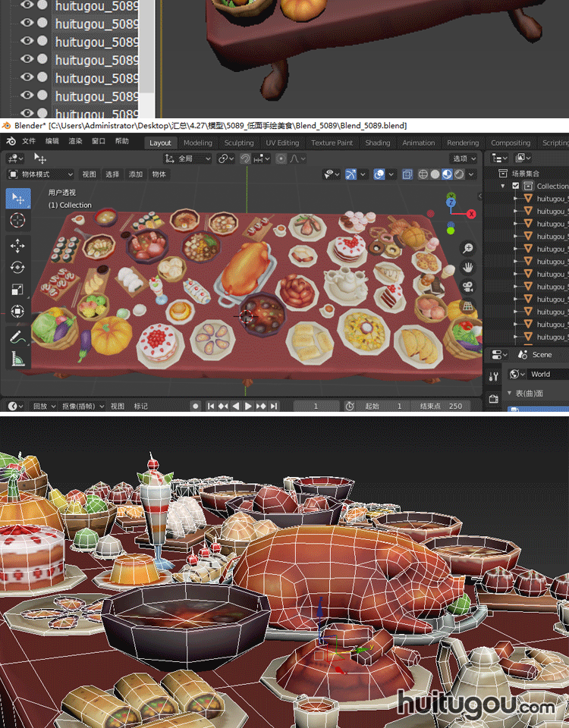The width and height of the screenshot is (569, 728).
Task: Activate the Move tool
Action: (18, 246)
